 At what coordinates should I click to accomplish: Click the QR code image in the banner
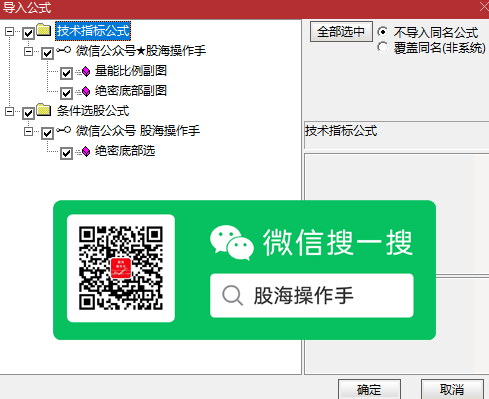121,268
